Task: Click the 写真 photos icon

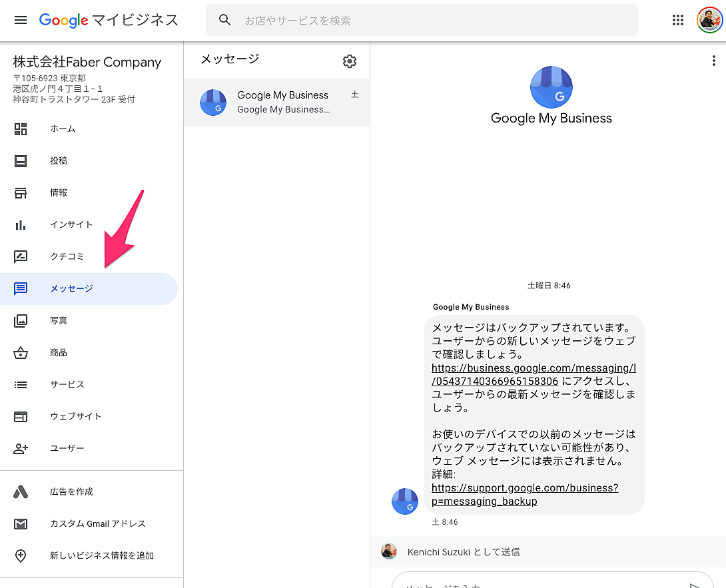Action: tap(21, 320)
